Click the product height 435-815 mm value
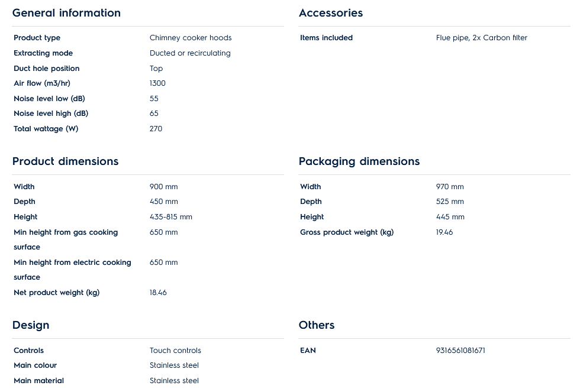The image size is (580, 392). coord(171,217)
